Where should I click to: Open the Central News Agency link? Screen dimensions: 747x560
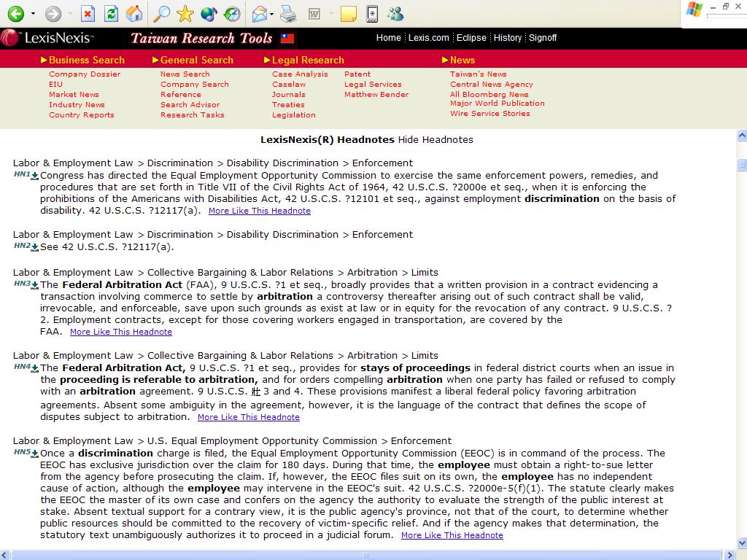point(492,85)
